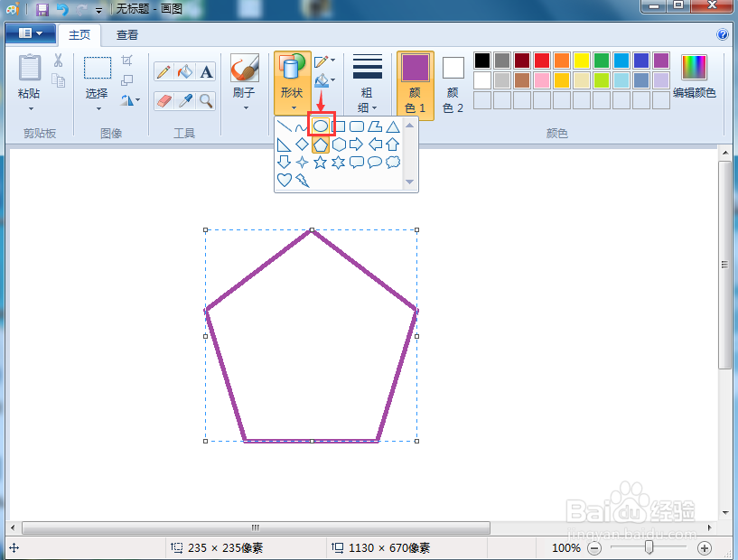Viewport: 738px width, 560px height.
Task: Pick the Color picker eyedropper tool
Action: [x=185, y=100]
